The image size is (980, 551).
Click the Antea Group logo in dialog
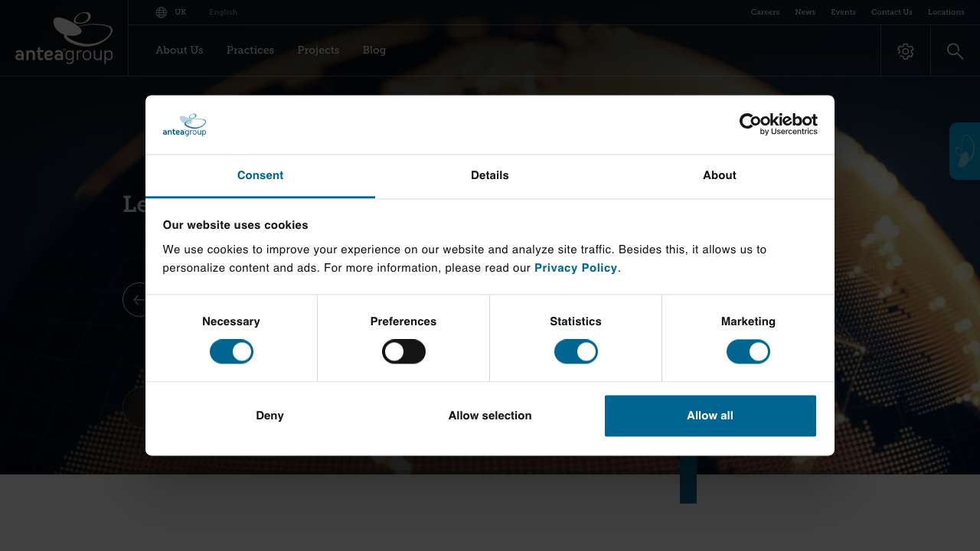click(185, 125)
